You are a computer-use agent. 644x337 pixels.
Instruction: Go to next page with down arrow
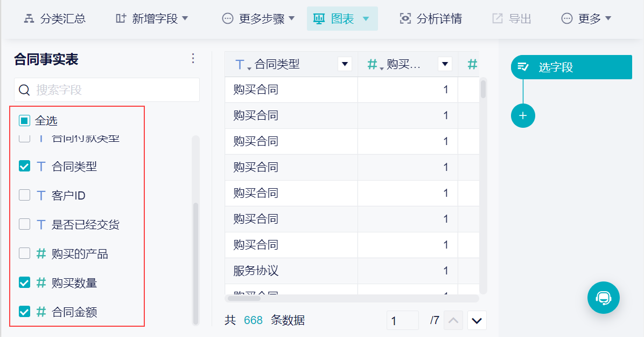tap(477, 320)
